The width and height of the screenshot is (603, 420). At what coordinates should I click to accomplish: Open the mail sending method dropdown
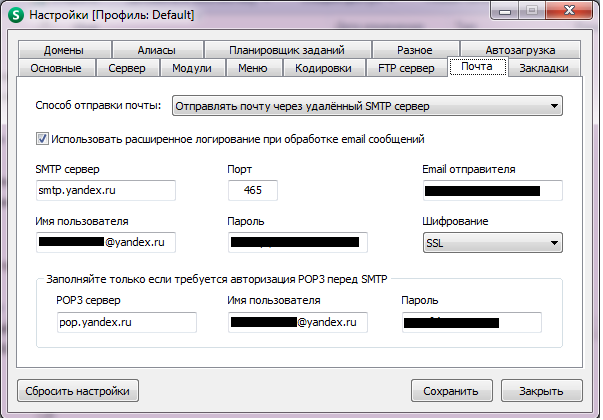[367, 106]
